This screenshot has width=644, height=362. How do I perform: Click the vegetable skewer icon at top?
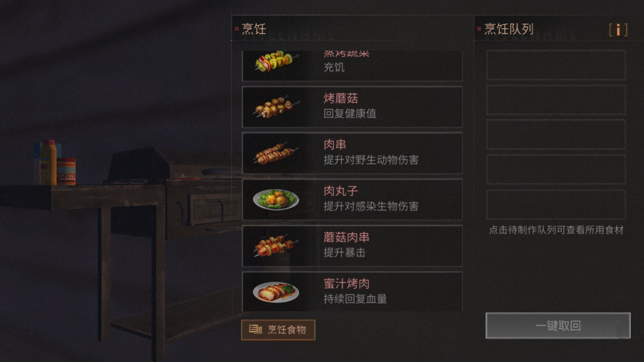click(276, 61)
